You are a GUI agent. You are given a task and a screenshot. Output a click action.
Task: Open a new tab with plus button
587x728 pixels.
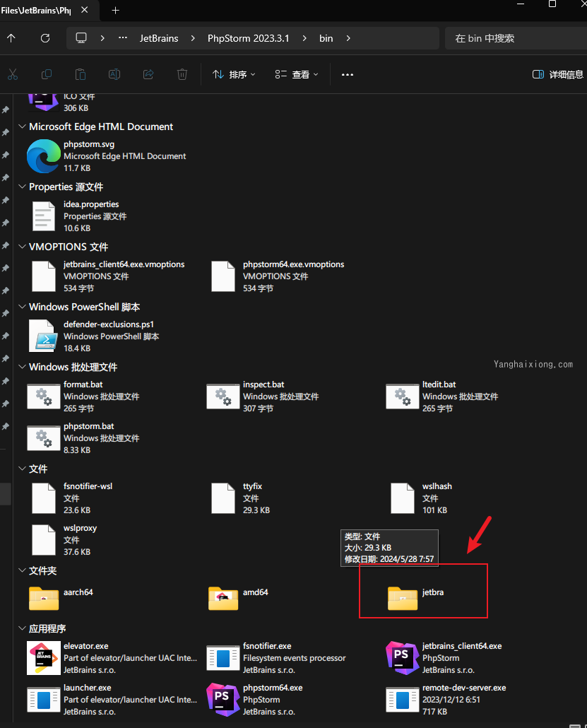(116, 10)
